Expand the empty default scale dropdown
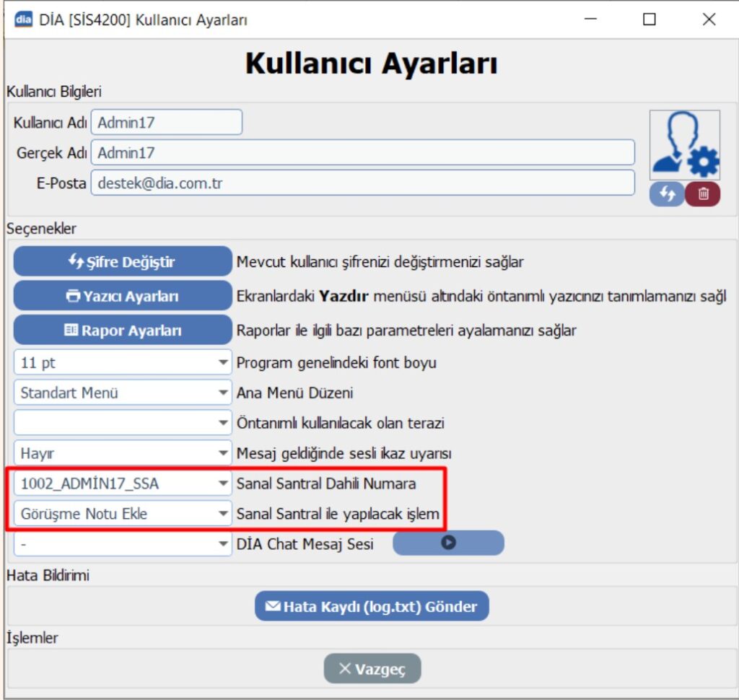Viewport: 739px width, 700px height. click(x=223, y=423)
